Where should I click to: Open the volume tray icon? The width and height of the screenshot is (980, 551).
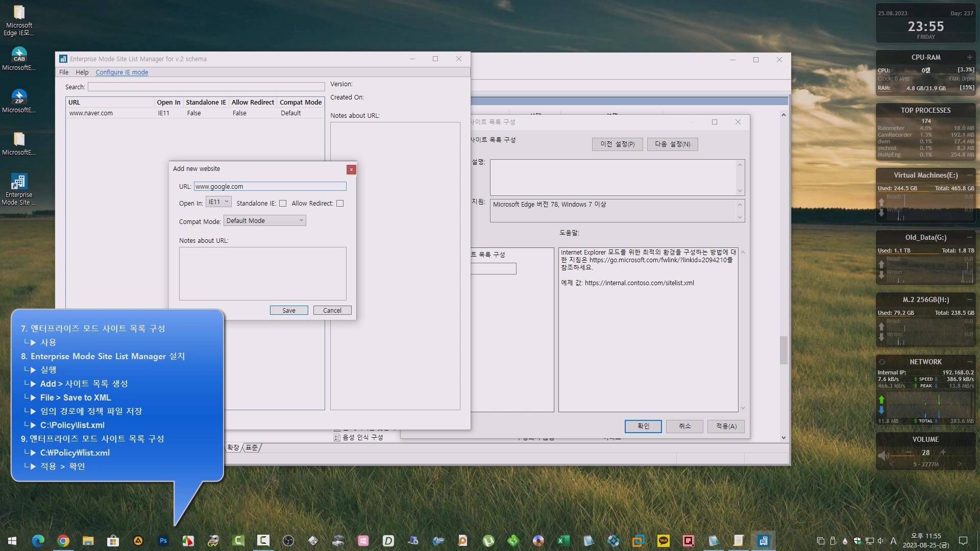pyautogui.click(x=881, y=541)
